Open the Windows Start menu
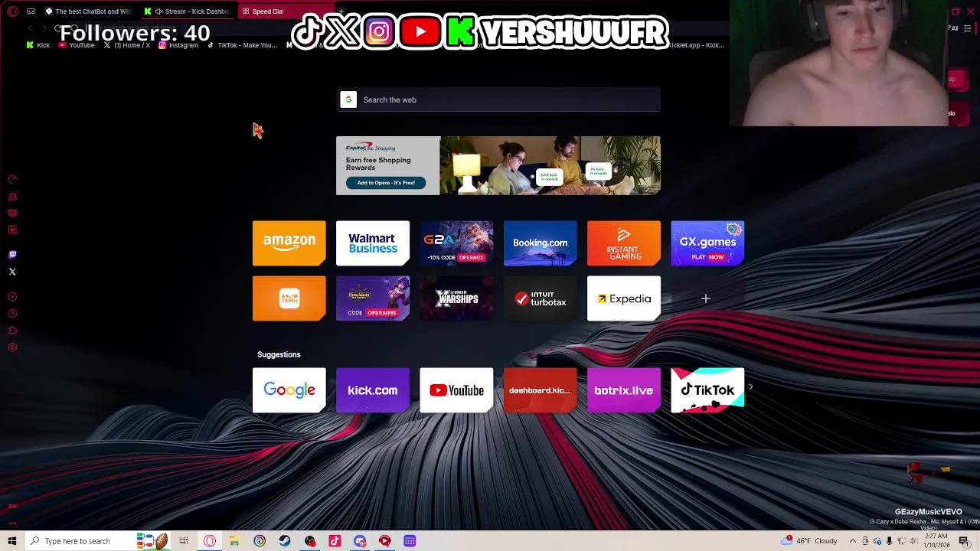Viewport: 980px width, 551px height. tap(11, 541)
